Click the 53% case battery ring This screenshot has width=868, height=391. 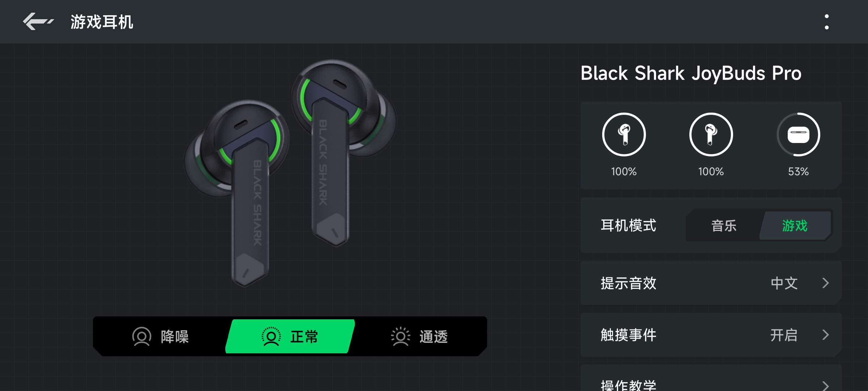[x=799, y=135]
